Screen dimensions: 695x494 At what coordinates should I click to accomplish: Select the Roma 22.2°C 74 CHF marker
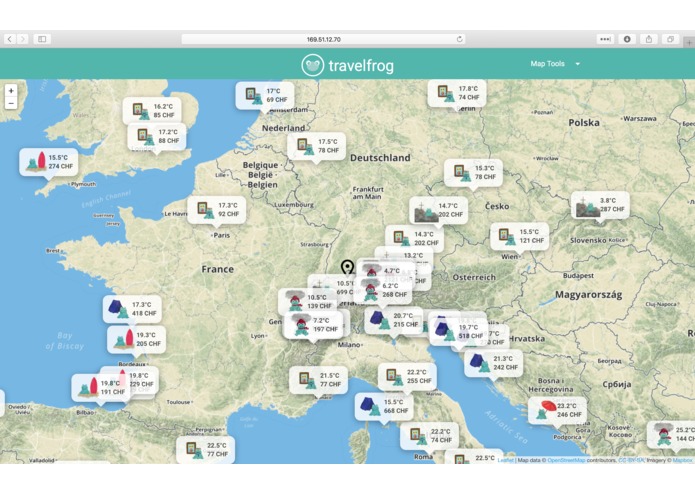click(429, 436)
